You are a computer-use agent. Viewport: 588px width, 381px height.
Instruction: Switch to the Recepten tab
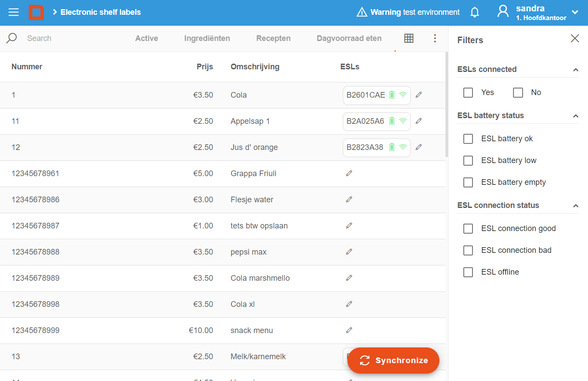[273, 38]
